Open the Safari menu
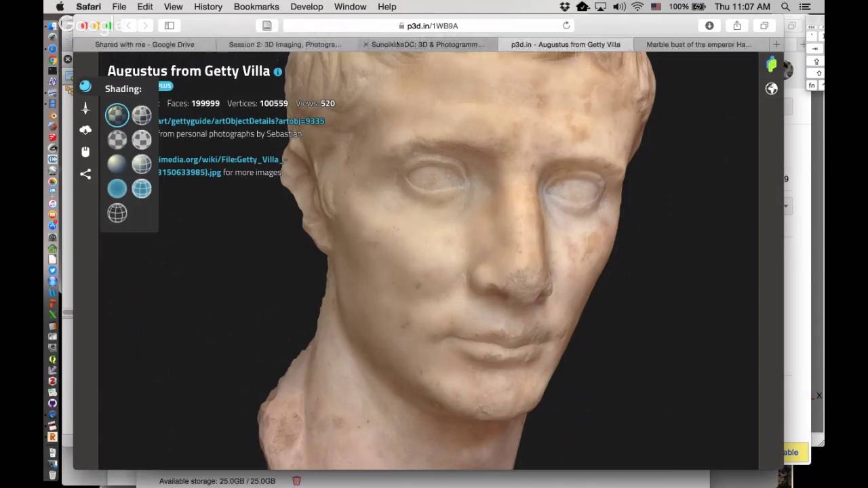The image size is (868, 488). coord(89,7)
